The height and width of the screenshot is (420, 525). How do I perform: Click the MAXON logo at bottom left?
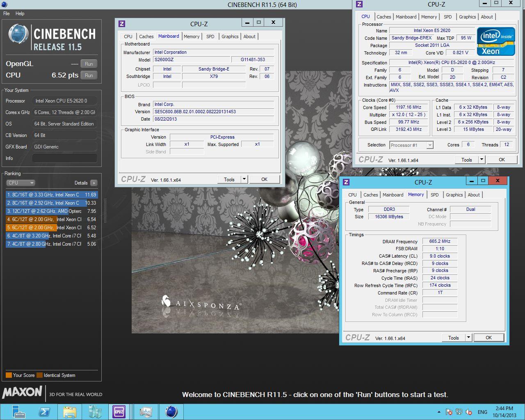pos(22,393)
